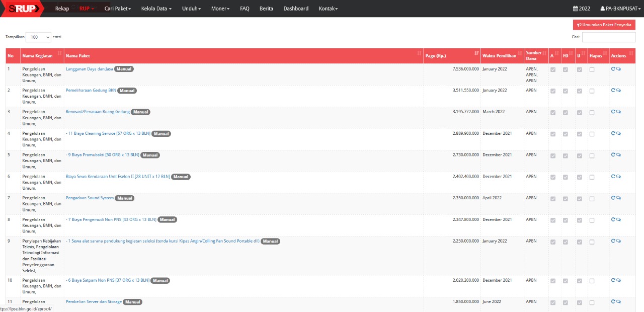Toggle Hapus checkbox in Biaya Cleaning Service row

(x=592, y=134)
